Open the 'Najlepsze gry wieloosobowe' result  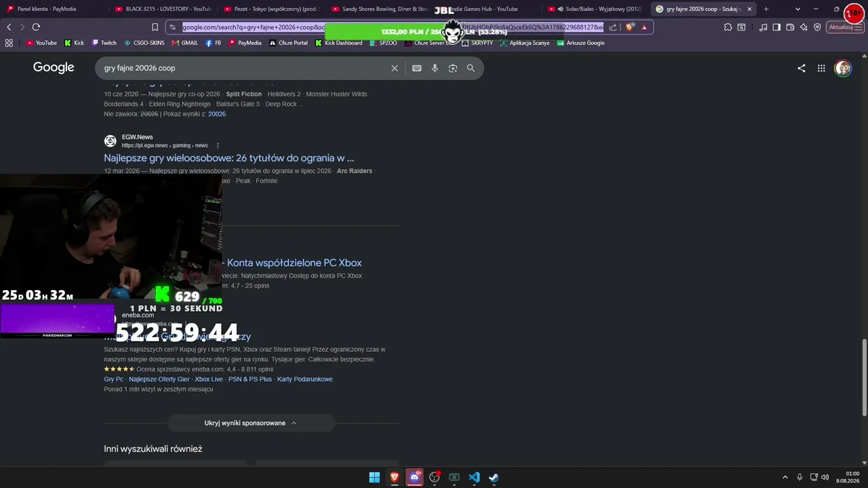pyautogui.click(x=229, y=158)
